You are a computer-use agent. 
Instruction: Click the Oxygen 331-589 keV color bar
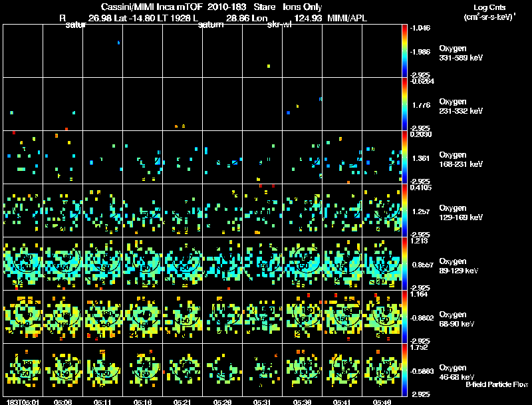point(405,50)
